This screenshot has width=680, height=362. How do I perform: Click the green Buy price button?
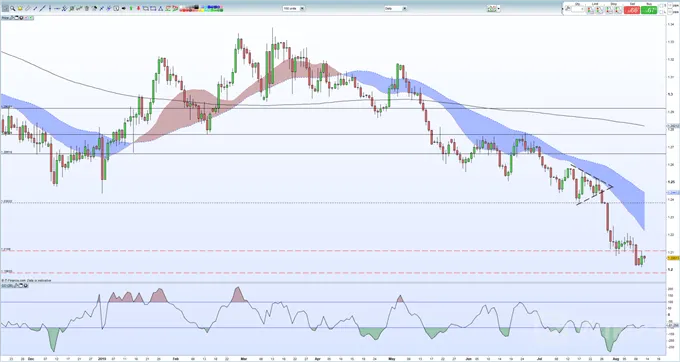[x=649, y=10]
